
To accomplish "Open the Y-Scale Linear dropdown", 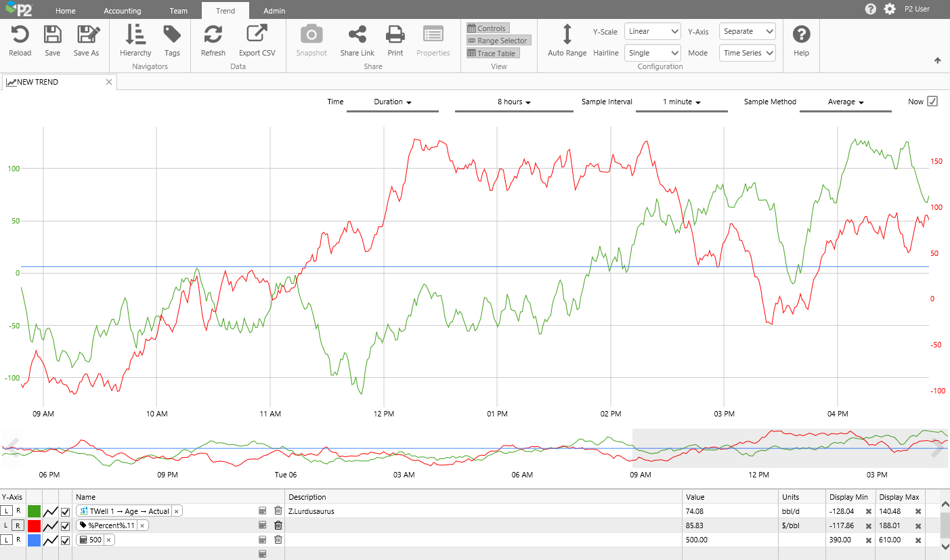I will click(652, 31).
